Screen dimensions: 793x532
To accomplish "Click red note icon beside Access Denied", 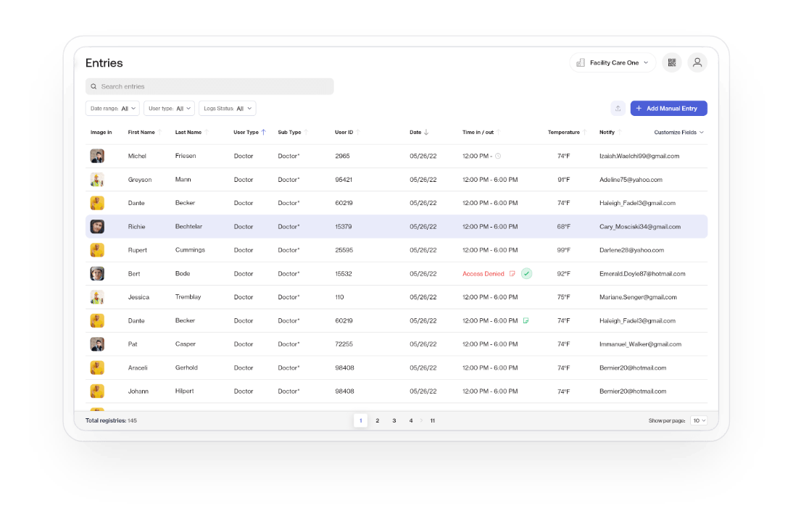I will (x=512, y=273).
